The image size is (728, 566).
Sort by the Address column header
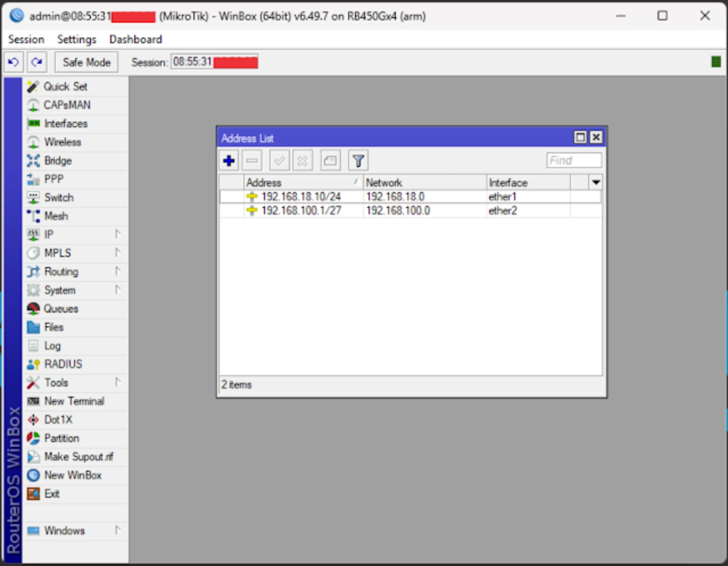pos(303,183)
